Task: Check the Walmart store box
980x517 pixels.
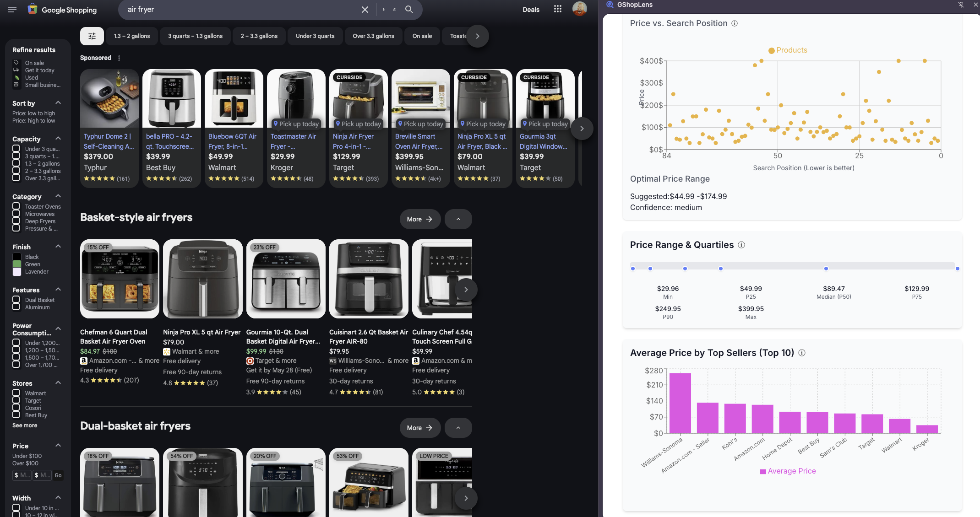Action: 16,393
